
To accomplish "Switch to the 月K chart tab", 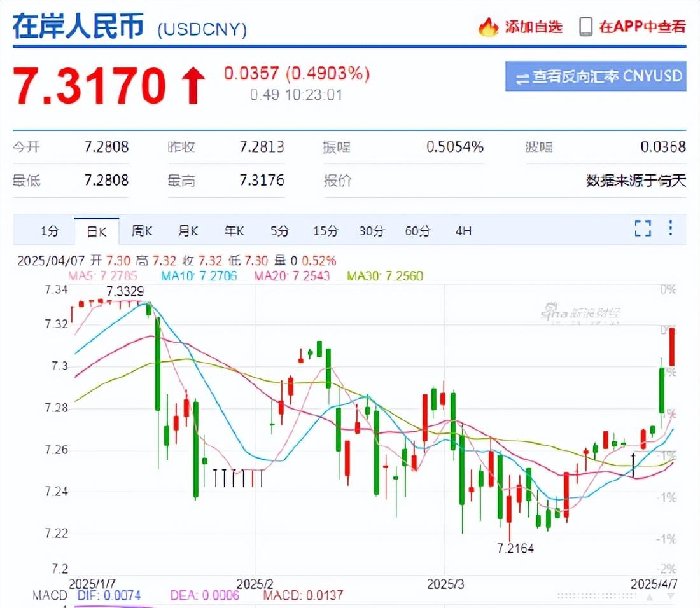I will pyautogui.click(x=188, y=231).
